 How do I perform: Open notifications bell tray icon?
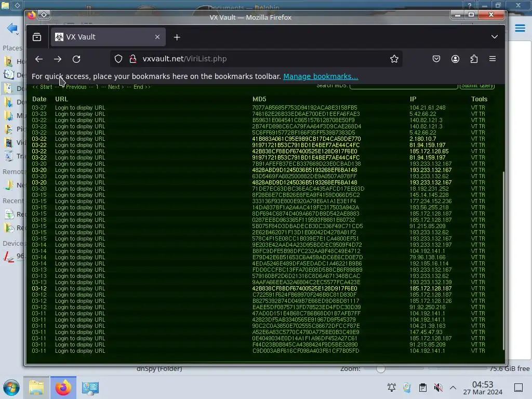pos(392,388)
